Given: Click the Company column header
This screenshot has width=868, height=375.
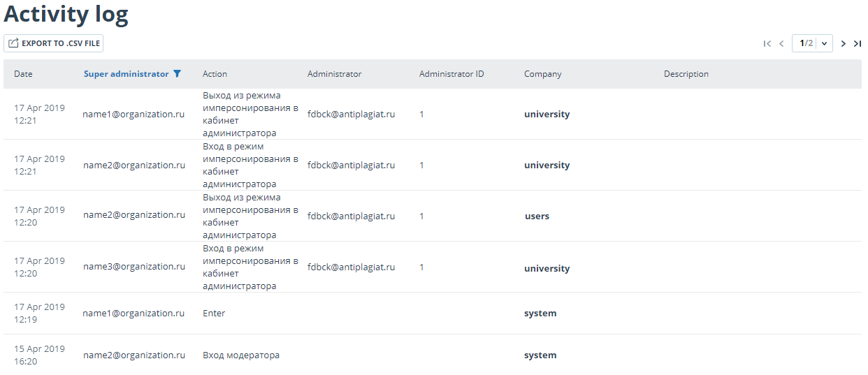Looking at the screenshot, I should click(x=543, y=74).
